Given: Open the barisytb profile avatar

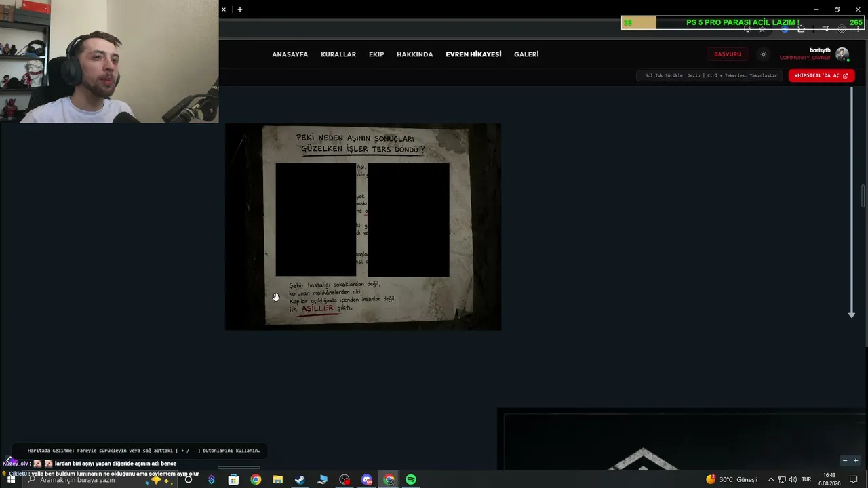Looking at the screenshot, I should click(x=842, y=54).
